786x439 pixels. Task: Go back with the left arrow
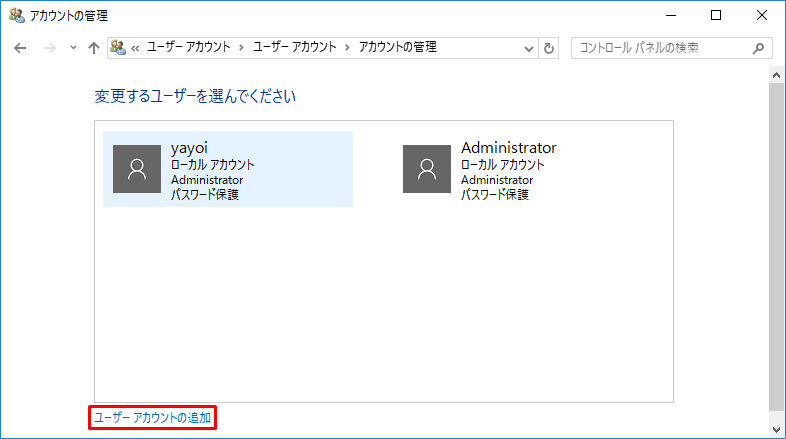pyautogui.click(x=20, y=48)
